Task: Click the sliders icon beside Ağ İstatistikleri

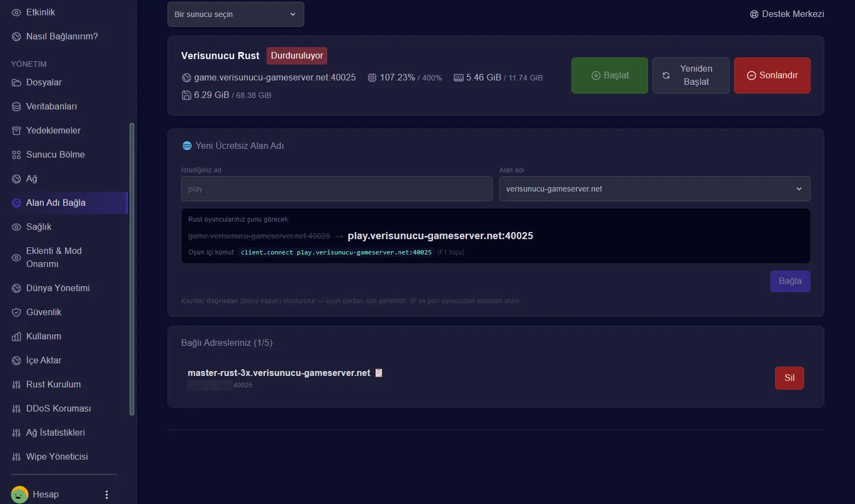Action: (16, 432)
